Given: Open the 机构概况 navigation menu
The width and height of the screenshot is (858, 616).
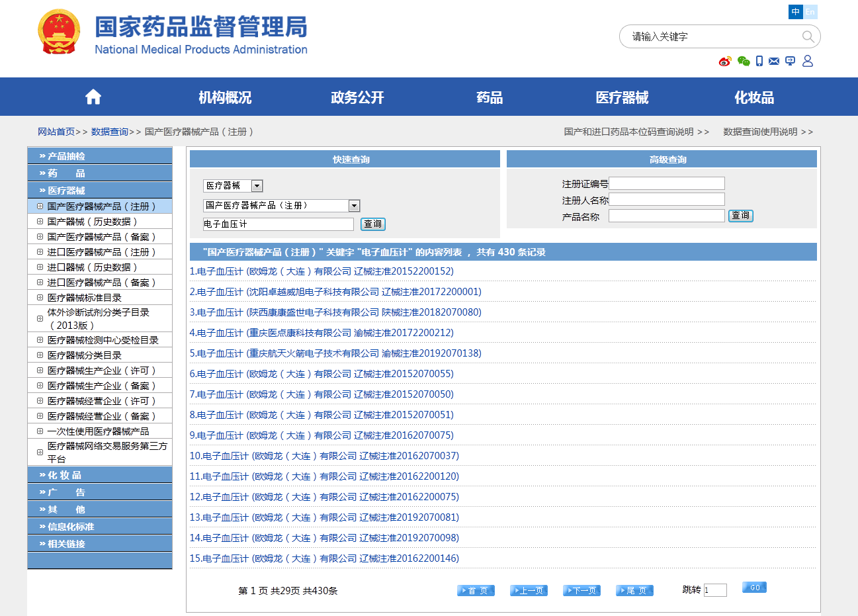Looking at the screenshot, I should point(225,97).
